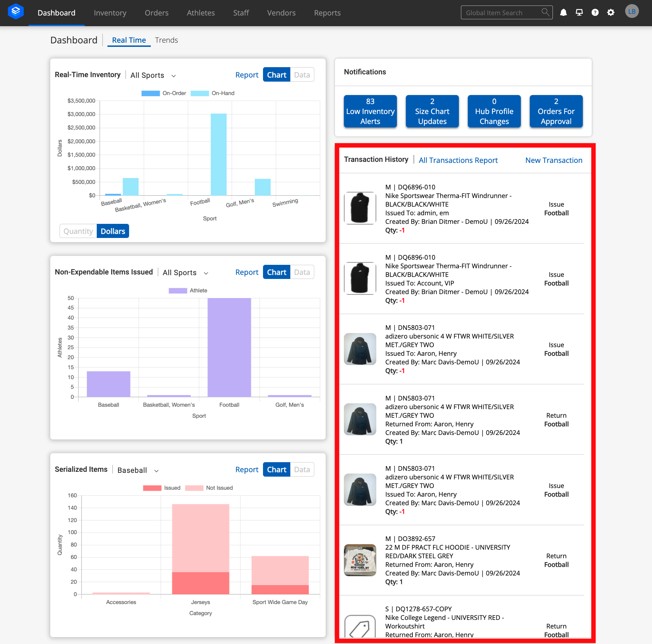This screenshot has width=652, height=644.
Task: Expand Non-Expendable Items All Sports dropdown
Action: pos(186,273)
